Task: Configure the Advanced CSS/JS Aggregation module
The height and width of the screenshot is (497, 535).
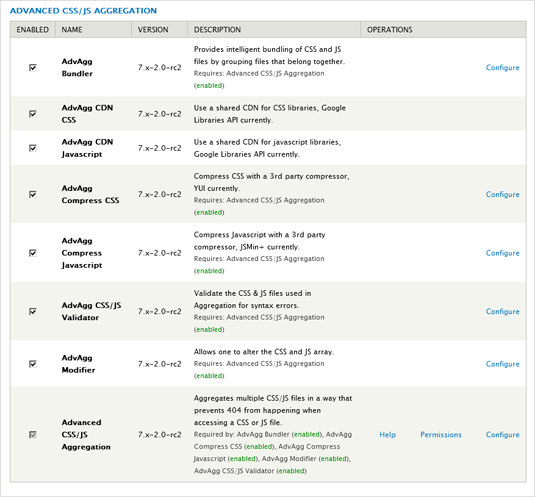Action: 503,435
